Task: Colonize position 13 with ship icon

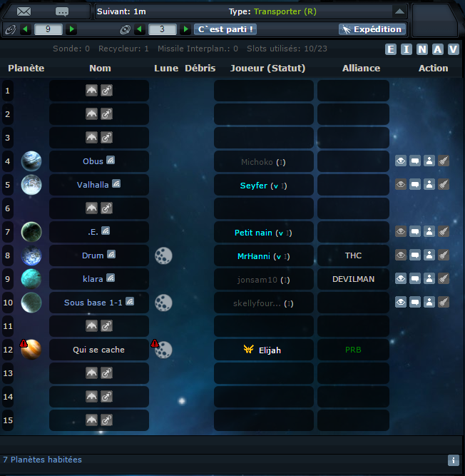Action: point(91,373)
